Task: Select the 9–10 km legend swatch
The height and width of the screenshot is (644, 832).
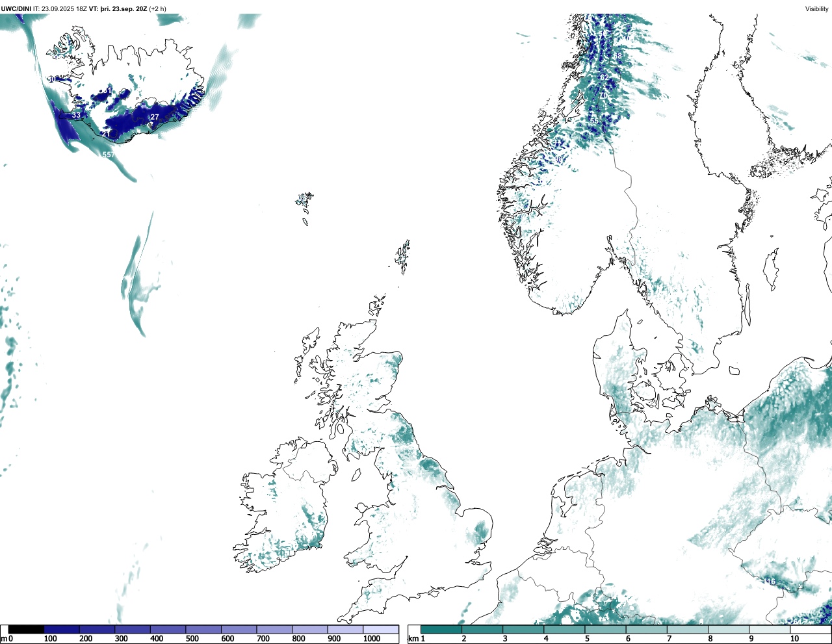Action: (770, 629)
